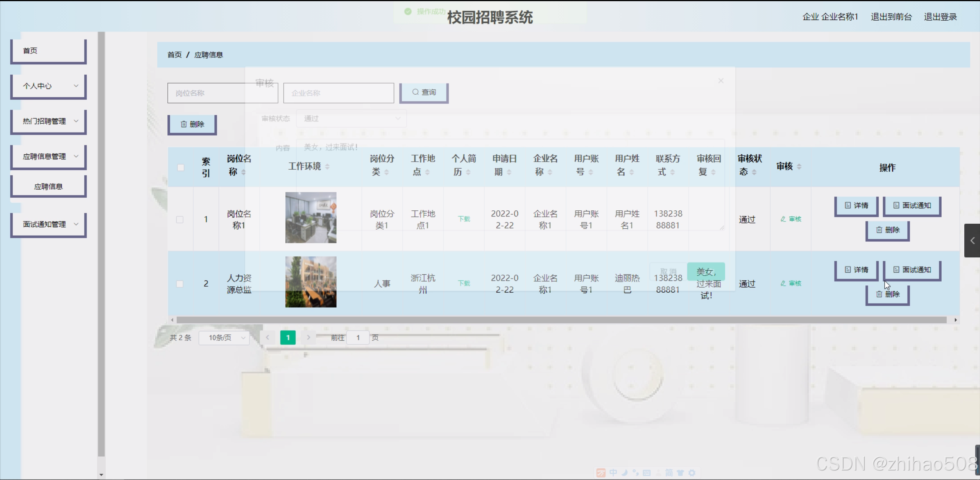
Task: Toggle the select-all checkbox in table header
Action: tap(181, 167)
